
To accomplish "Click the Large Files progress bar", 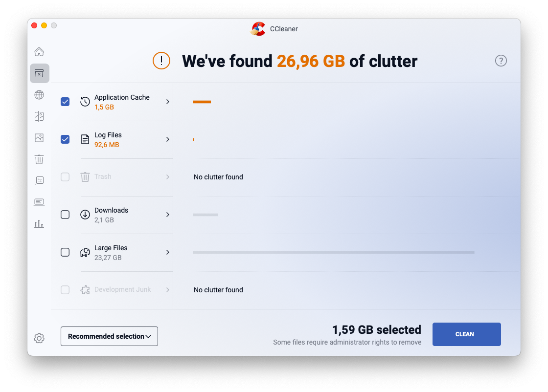I will click(x=333, y=252).
